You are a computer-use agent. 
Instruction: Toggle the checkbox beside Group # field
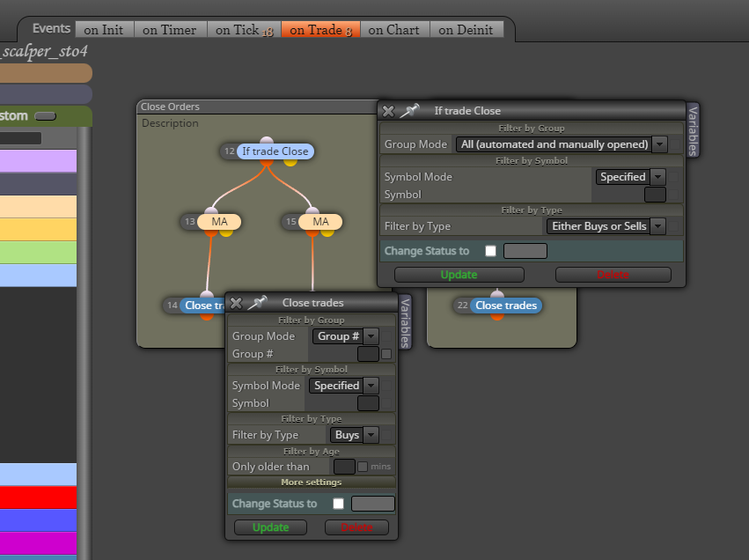(386, 354)
